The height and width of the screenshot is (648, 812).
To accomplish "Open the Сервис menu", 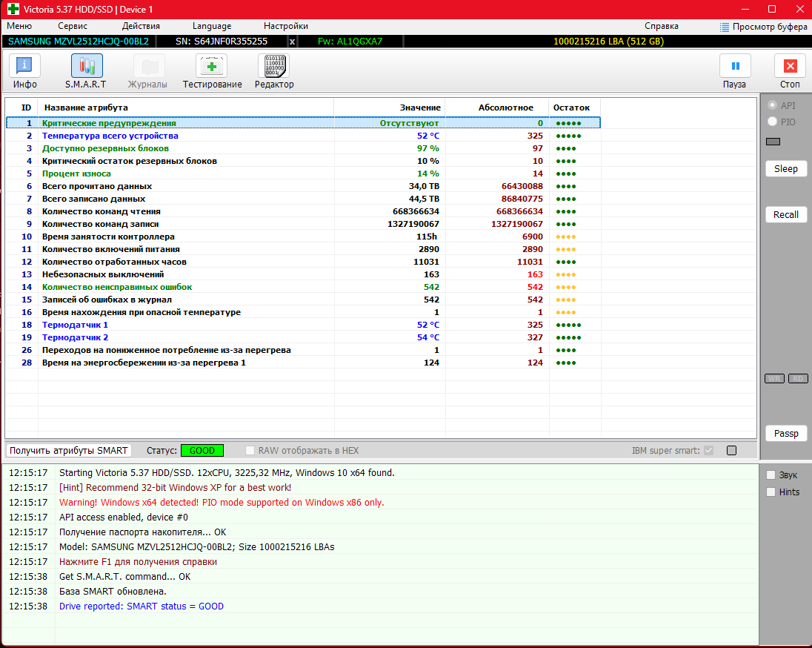I will point(73,26).
